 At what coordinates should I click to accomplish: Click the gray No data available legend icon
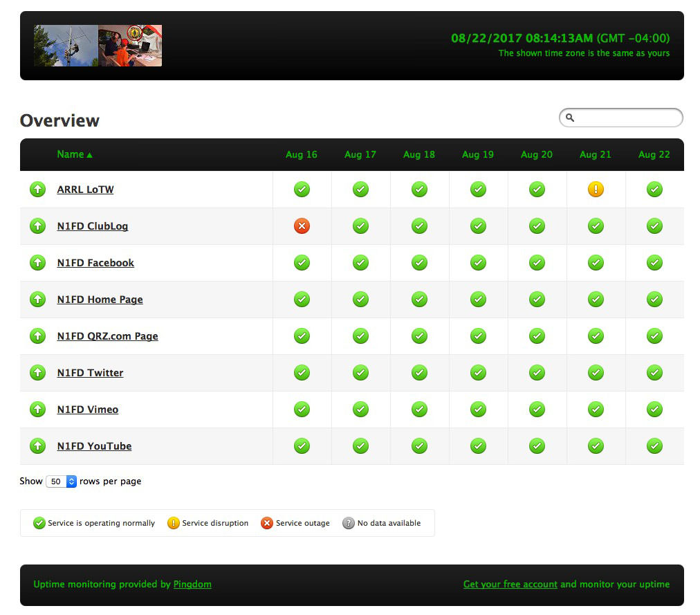[x=348, y=523]
